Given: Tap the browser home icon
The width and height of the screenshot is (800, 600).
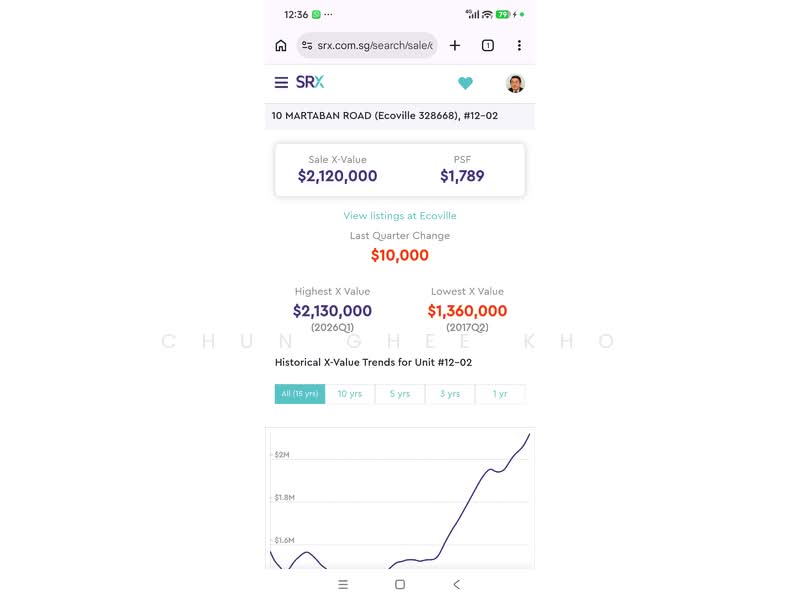Looking at the screenshot, I should click(281, 45).
